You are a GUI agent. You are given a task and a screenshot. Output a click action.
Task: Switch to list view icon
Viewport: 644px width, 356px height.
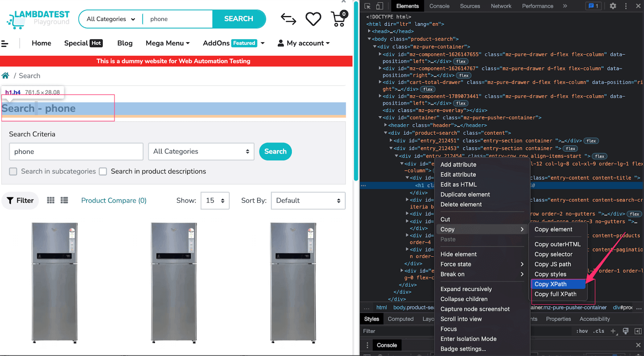64,200
